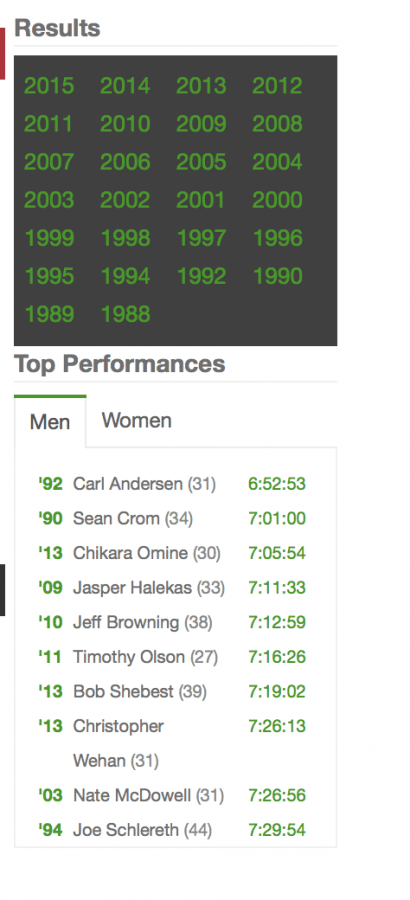Viewport: 410px width, 900px height.
Task: Select the 1992 results year
Action: coord(201,276)
